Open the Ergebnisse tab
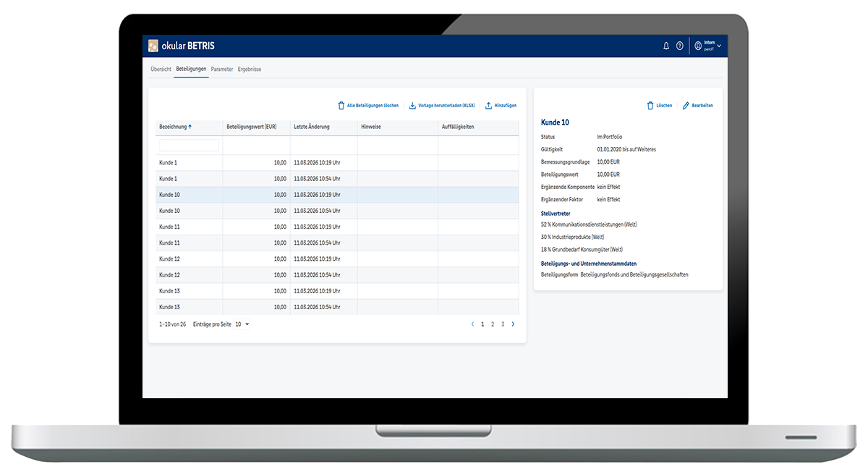 [x=250, y=69]
